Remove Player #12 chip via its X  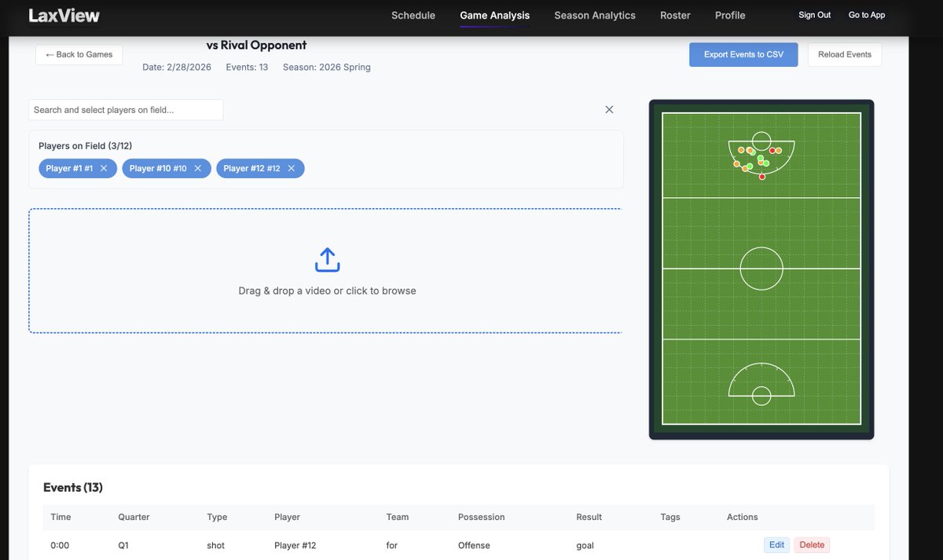pyautogui.click(x=291, y=168)
